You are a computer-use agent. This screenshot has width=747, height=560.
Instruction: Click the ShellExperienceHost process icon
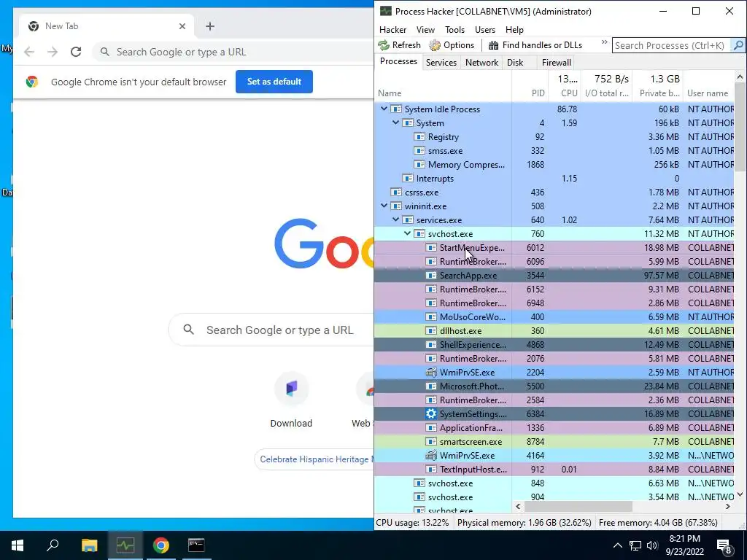tap(431, 344)
